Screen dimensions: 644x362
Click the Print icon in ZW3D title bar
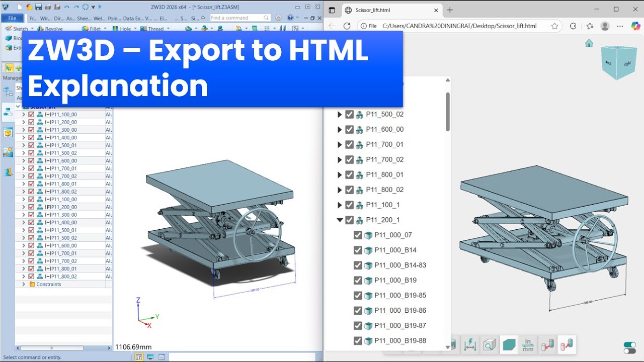point(48,7)
